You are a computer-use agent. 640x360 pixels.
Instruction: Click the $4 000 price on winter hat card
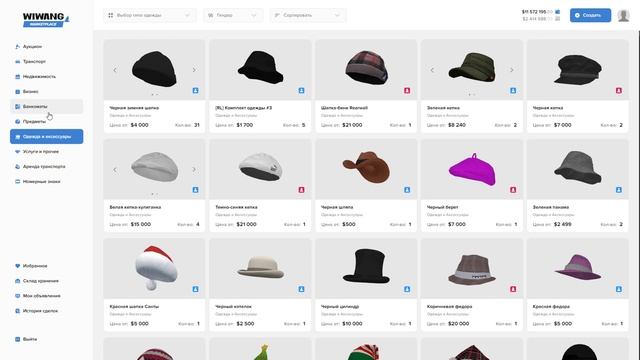point(139,125)
